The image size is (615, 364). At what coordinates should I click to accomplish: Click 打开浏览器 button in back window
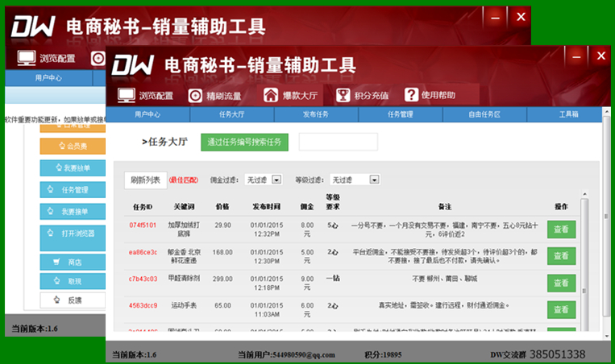(73, 238)
